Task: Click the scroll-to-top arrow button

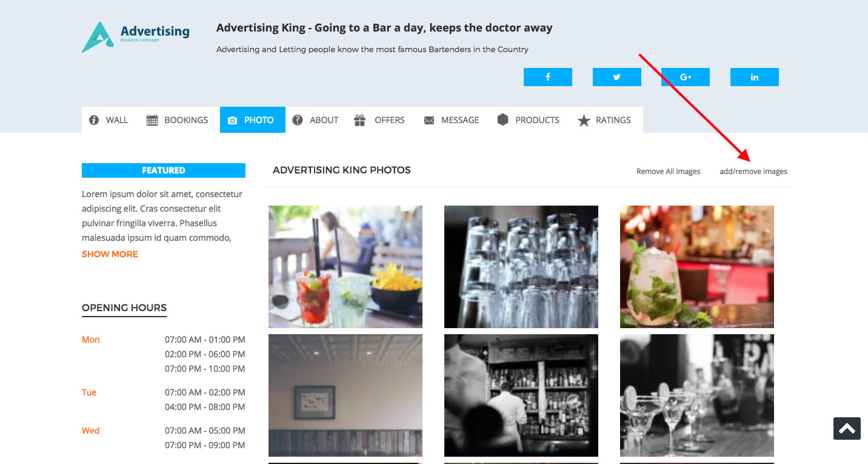Action: 847,428
